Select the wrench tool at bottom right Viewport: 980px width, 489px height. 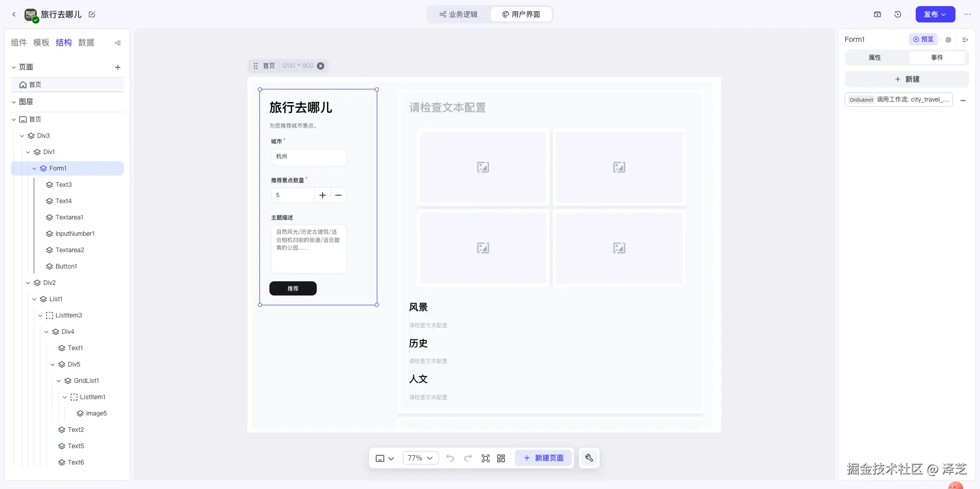[x=589, y=458]
